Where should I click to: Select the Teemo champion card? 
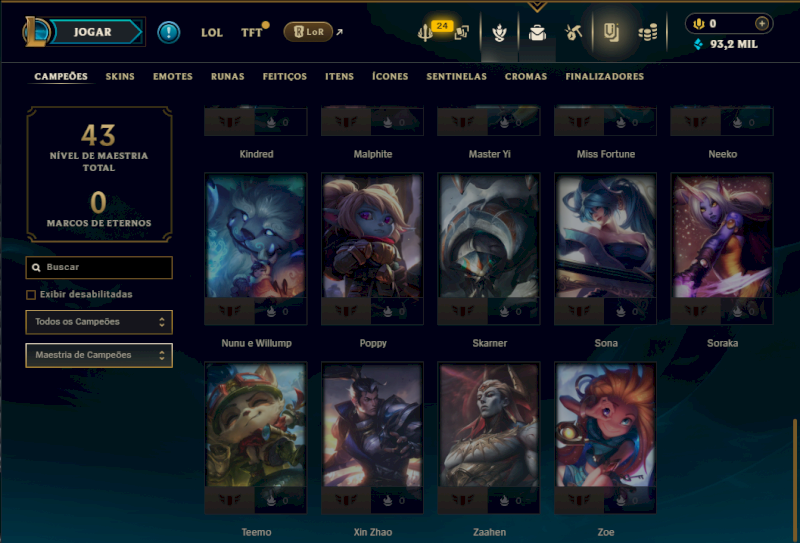[x=256, y=438]
